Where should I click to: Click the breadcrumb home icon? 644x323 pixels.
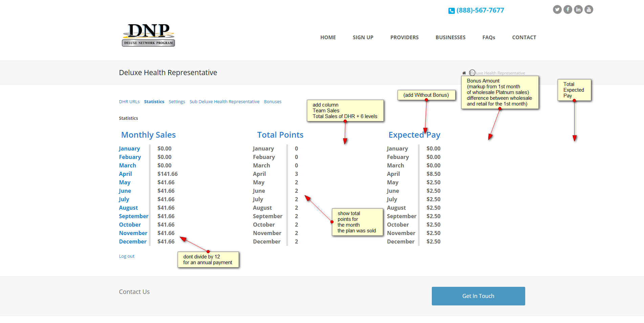pyautogui.click(x=464, y=73)
